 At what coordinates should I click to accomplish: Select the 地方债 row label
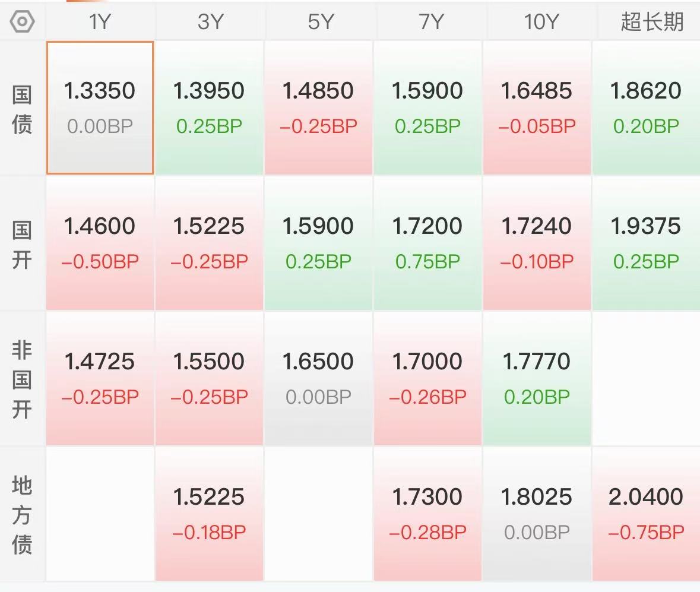(22, 515)
